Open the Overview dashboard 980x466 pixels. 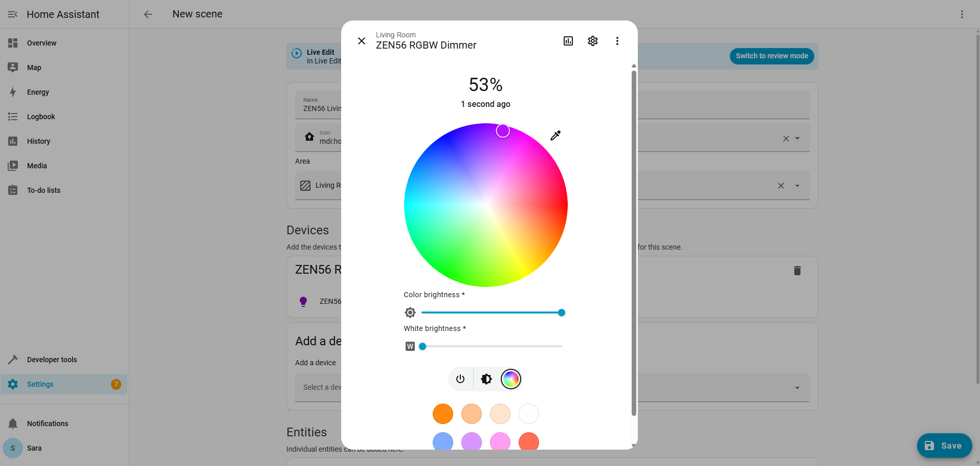(64, 43)
